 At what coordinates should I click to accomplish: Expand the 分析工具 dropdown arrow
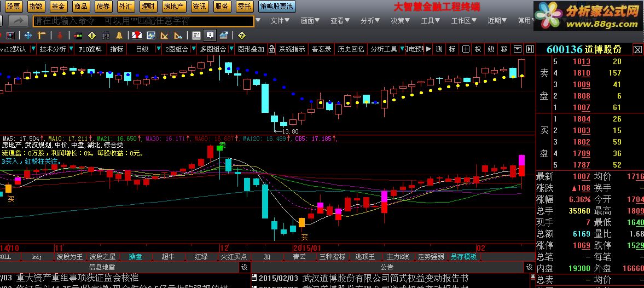tap(402, 49)
